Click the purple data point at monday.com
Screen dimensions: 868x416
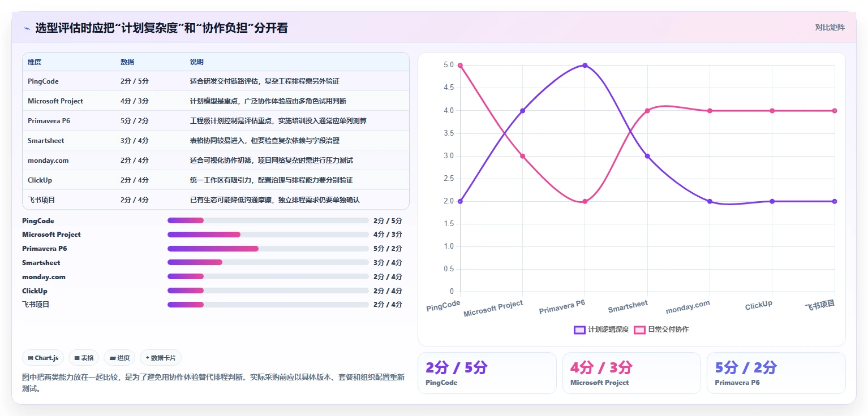pos(710,201)
